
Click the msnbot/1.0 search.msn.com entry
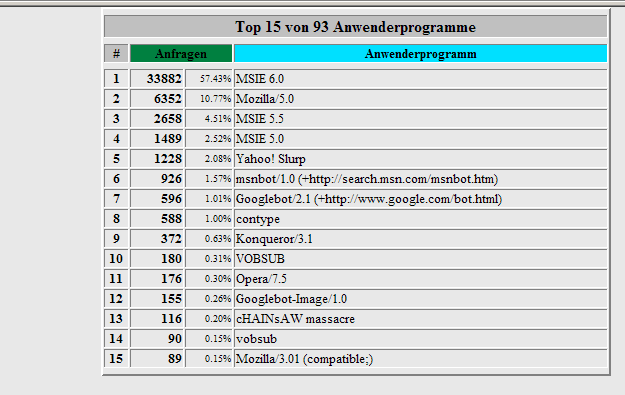[367, 179]
